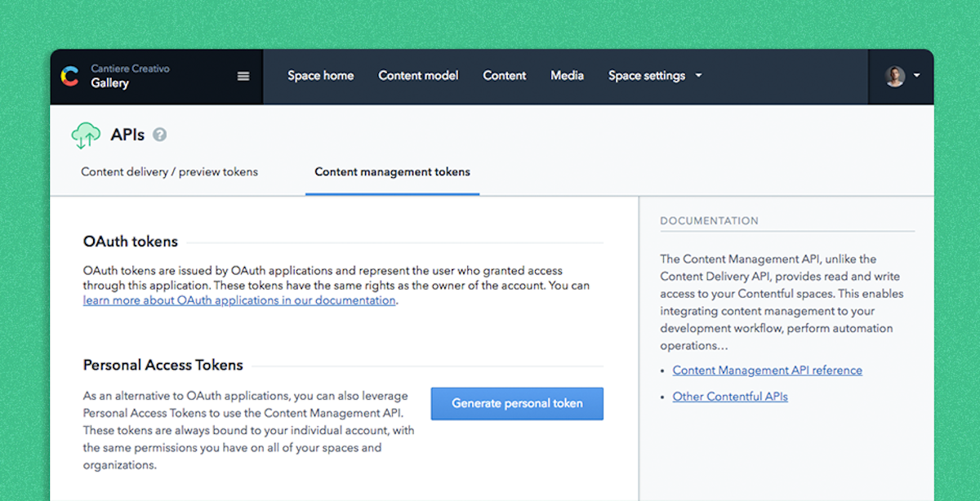This screenshot has width=980, height=501.
Task: Open the help tooltip next to APIs
Action: pyautogui.click(x=159, y=135)
